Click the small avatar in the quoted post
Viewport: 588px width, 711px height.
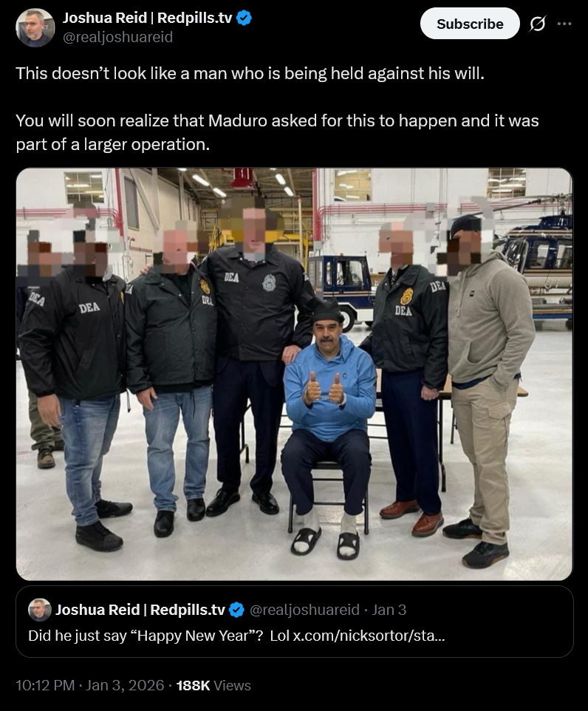coord(40,610)
